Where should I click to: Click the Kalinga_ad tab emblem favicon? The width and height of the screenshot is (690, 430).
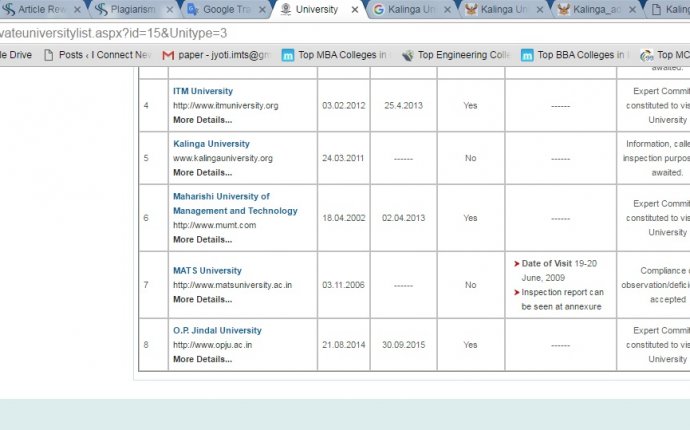(x=563, y=9)
